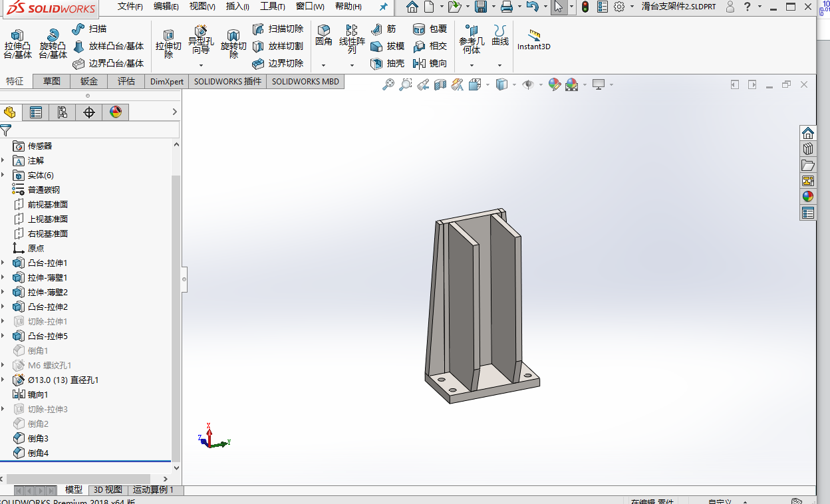Screen dimensions: 830x504
Task: Expand the 凸台-拉伸1 feature
Action: [x=3, y=263]
